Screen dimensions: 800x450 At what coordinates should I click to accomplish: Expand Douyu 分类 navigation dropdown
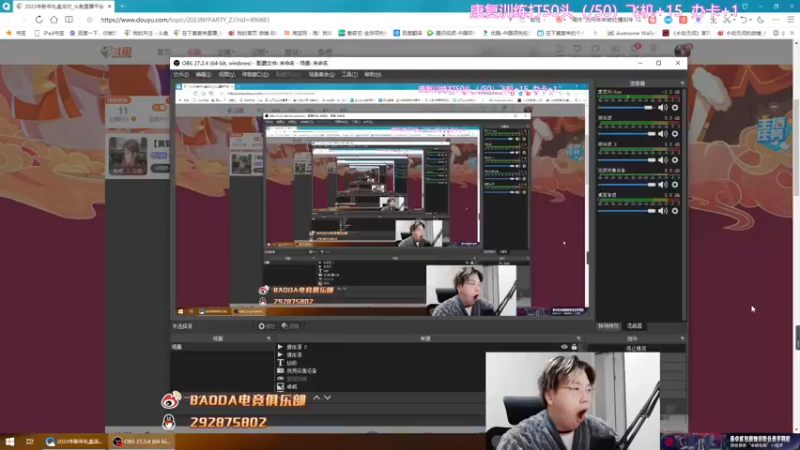(x=226, y=52)
